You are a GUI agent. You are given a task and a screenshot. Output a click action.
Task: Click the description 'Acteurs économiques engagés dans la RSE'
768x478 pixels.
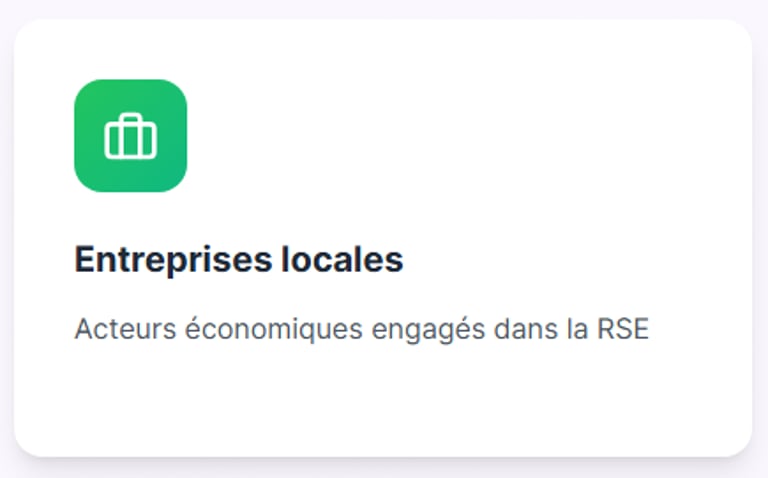[361, 330]
